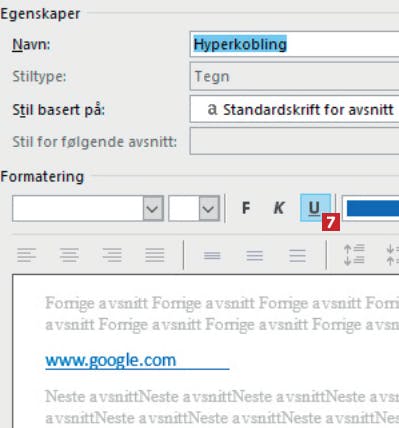The image size is (399, 428).
Task: Set 1.5 line spacing icon
Action: click(x=255, y=256)
